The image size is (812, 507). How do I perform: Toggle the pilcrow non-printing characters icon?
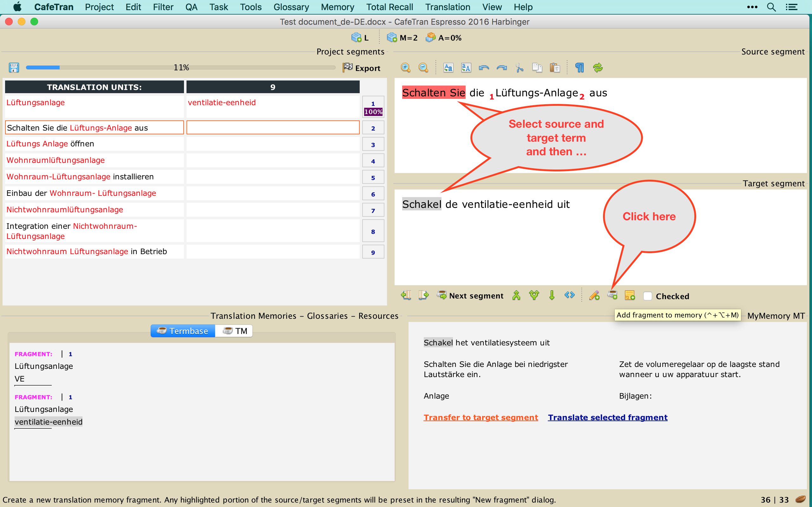tap(580, 68)
